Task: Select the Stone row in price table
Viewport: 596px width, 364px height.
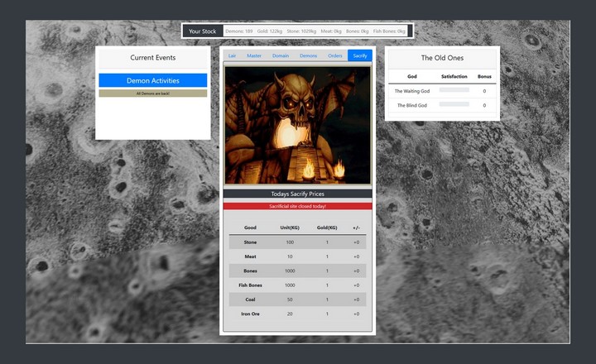Action: pos(297,242)
